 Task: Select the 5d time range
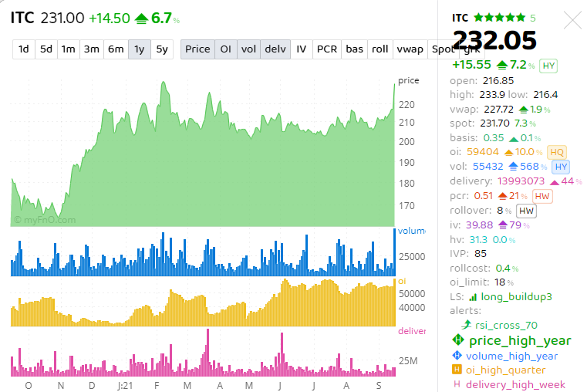click(x=46, y=49)
